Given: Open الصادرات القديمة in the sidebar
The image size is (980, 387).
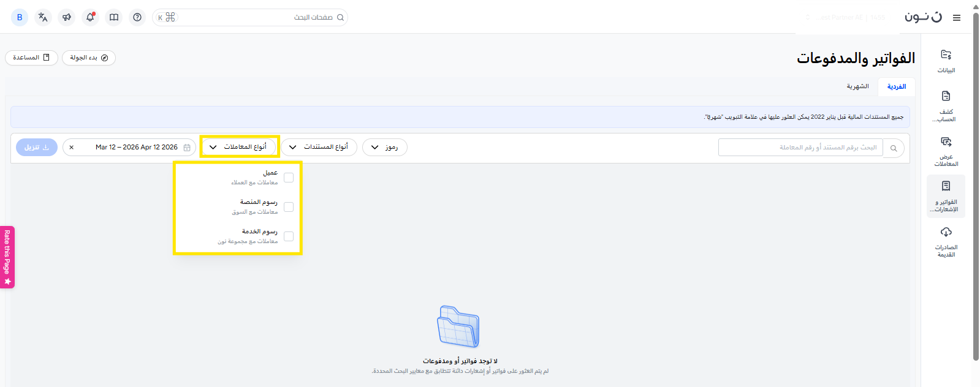Looking at the screenshot, I should coord(946,242).
